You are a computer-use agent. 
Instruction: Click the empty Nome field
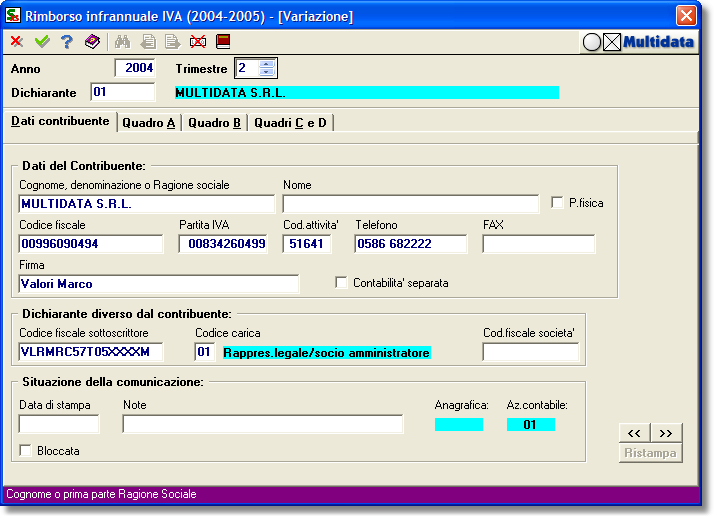(x=411, y=204)
